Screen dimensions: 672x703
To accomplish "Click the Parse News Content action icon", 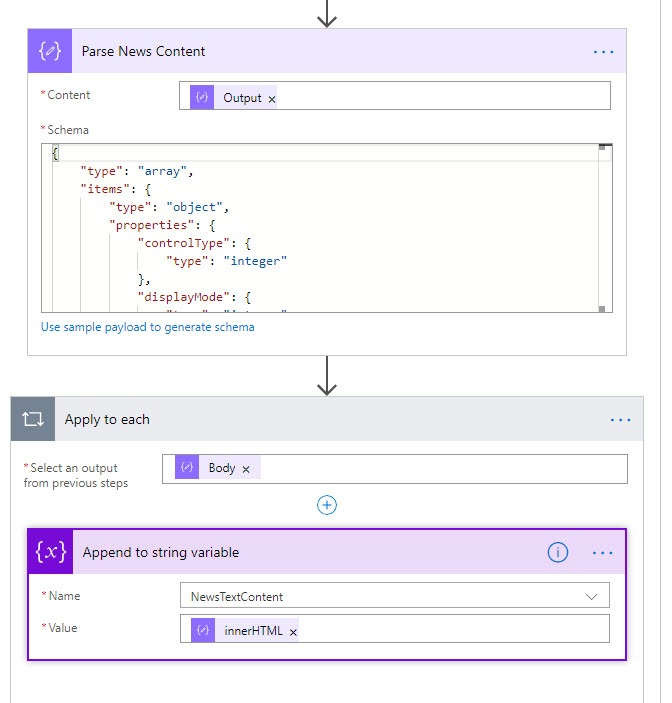I will click(x=49, y=51).
